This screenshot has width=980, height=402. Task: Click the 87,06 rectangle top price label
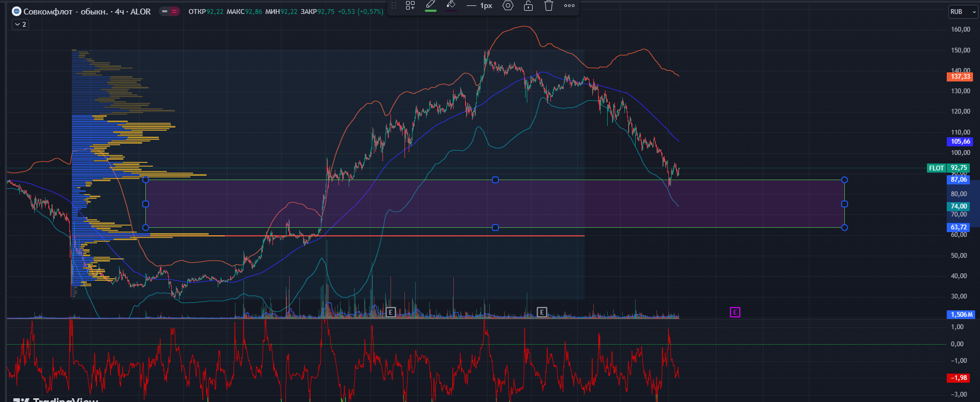click(x=959, y=180)
